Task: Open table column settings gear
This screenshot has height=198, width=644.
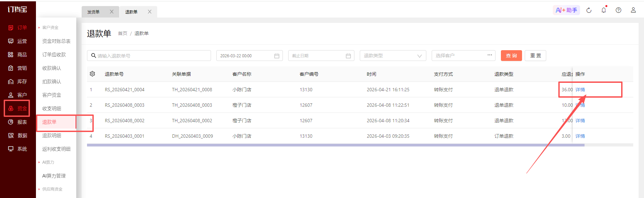Action: [x=92, y=74]
